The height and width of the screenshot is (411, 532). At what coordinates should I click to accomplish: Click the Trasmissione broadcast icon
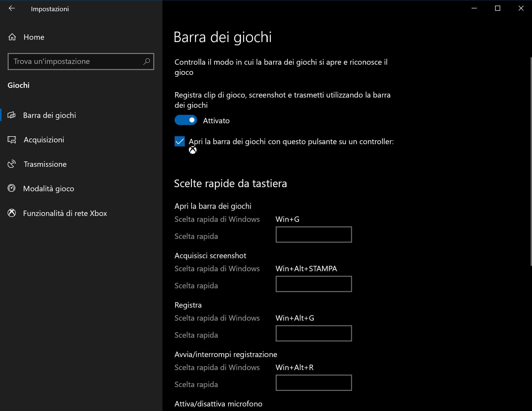click(x=12, y=164)
